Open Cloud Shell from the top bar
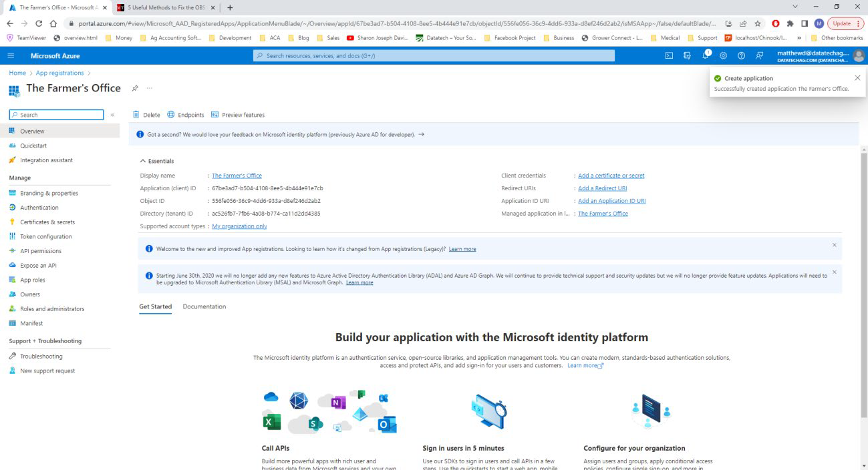The width and height of the screenshot is (868, 470). click(669, 55)
